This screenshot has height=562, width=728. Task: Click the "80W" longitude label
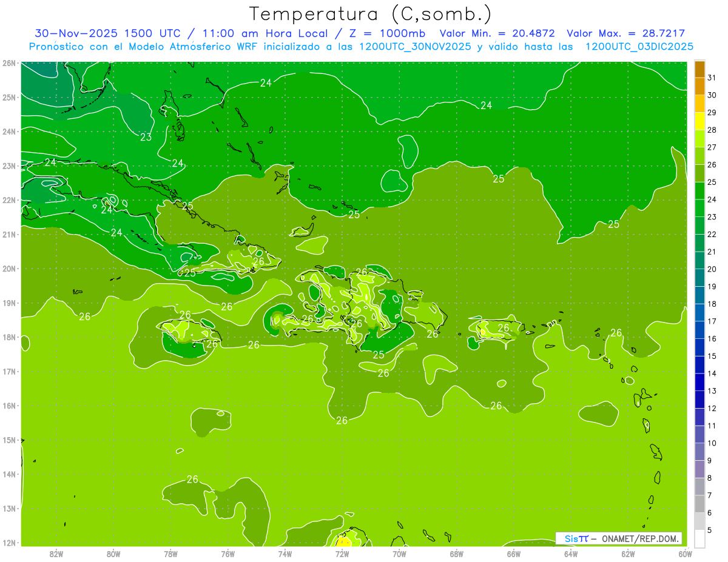pos(113,554)
